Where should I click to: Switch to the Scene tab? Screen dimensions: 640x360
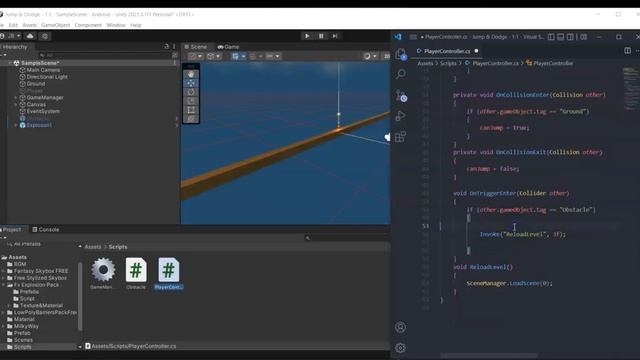pyautogui.click(x=196, y=47)
